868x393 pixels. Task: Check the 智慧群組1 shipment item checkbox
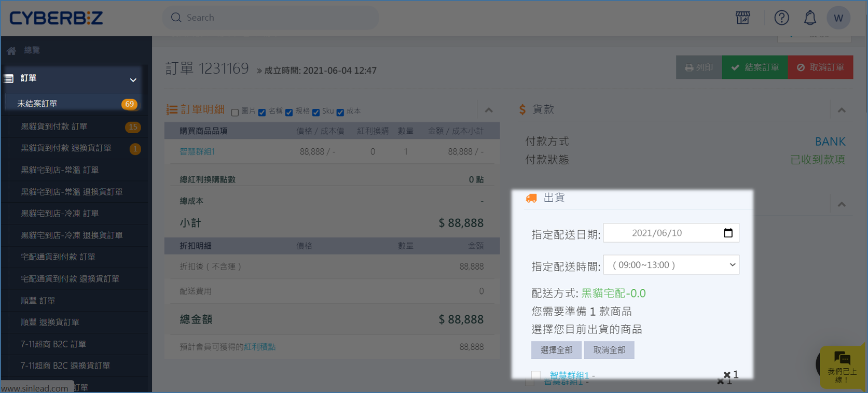click(x=536, y=375)
